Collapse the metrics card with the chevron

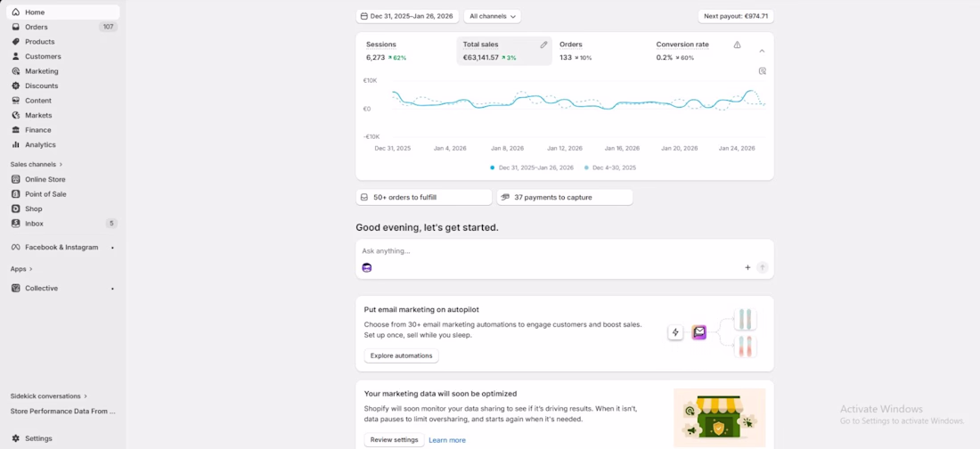tap(762, 51)
